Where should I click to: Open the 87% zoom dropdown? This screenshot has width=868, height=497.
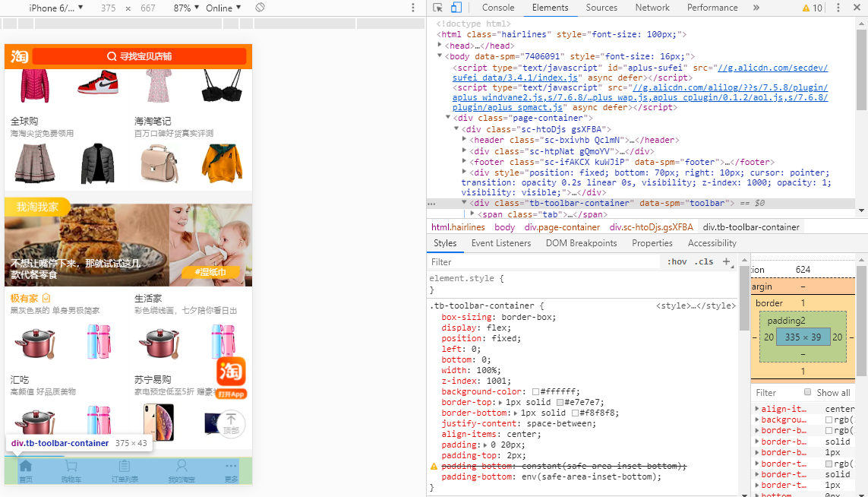(186, 8)
